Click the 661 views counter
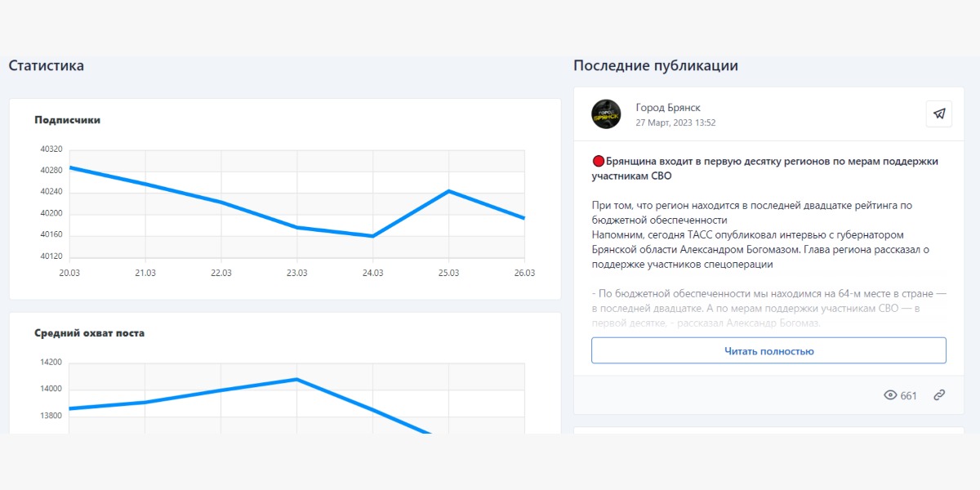This screenshot has height=490, width=980. coord(909,395)
